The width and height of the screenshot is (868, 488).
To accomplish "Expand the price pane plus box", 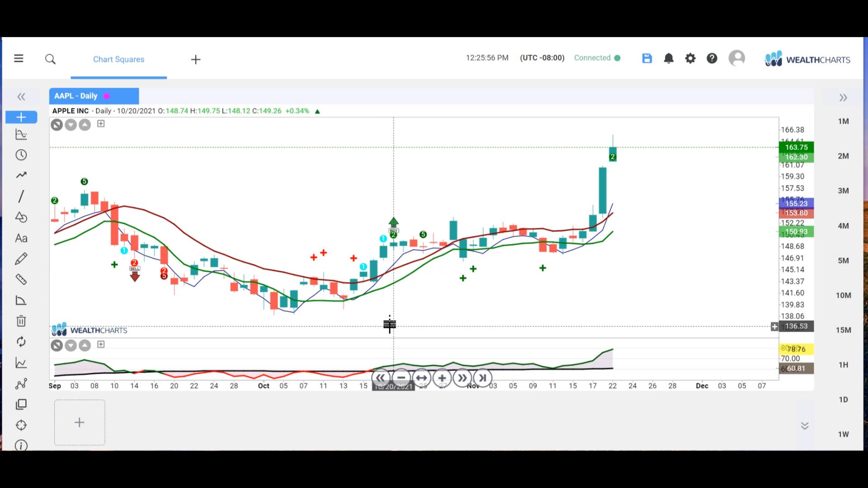I will [101, 123].
